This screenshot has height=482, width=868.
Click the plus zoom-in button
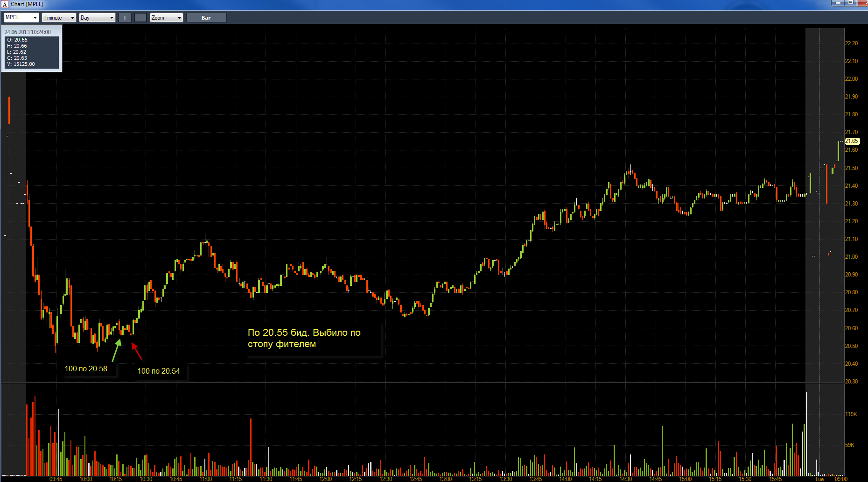tap(125, 17)
